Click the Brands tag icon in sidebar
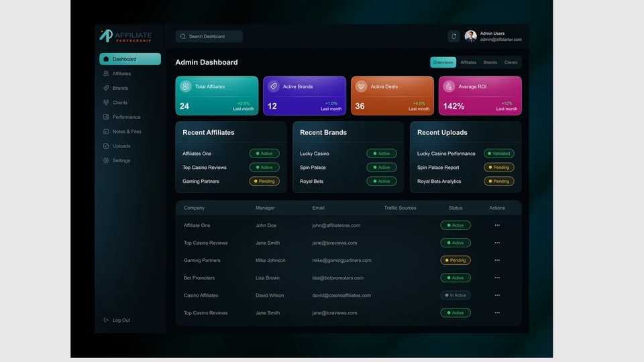This screenshot has width=644, height=362. (x=106, y=88)
